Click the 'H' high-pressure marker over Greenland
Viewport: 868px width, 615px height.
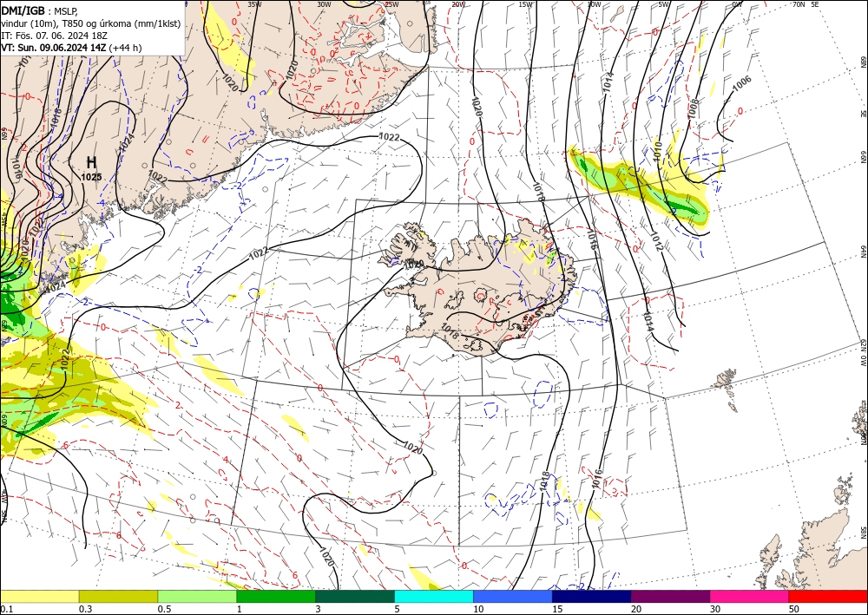tap(91, 162)
